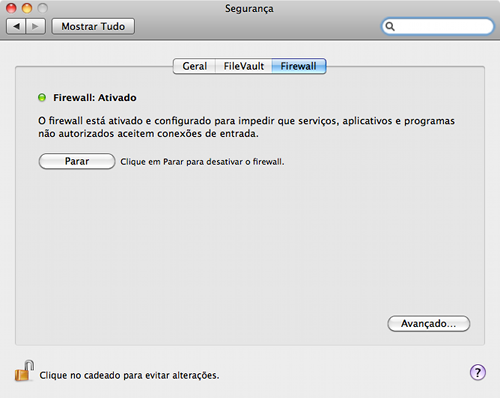This screenshot has height=398, width=500.
Task: Go back with the left arrow button
Action: [x=16, y=26]
